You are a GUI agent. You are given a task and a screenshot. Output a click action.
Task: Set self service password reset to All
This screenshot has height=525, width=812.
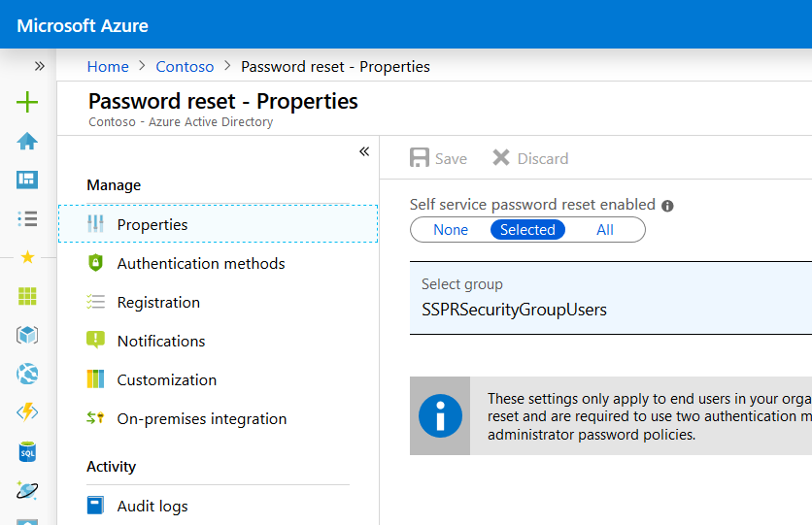[x=605, y=230]
